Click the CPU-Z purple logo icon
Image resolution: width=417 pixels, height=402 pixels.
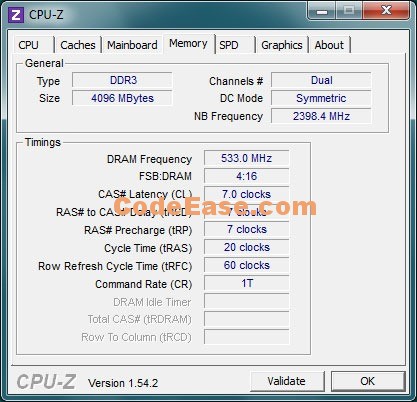(x=16, y=15)
